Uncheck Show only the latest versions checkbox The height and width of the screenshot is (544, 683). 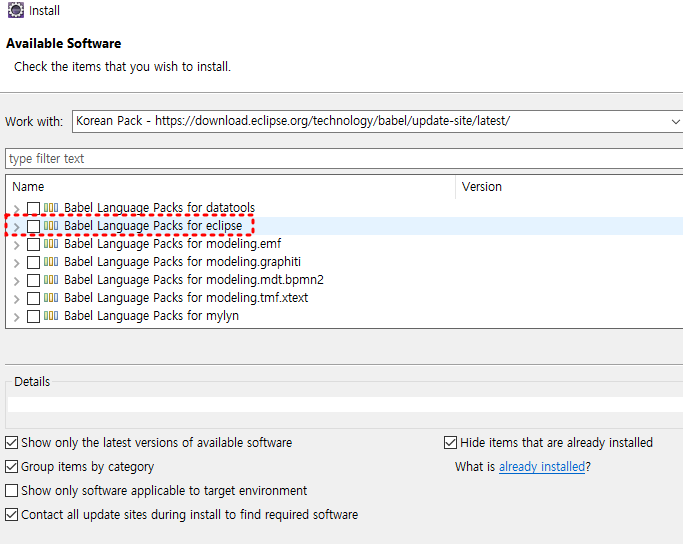pyautogui.click(x=12, y=443)
